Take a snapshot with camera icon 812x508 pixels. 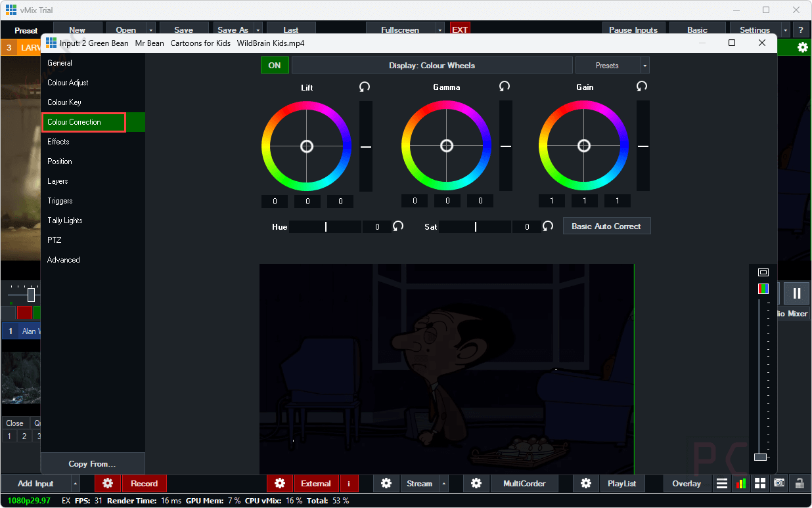pos(779,484)
